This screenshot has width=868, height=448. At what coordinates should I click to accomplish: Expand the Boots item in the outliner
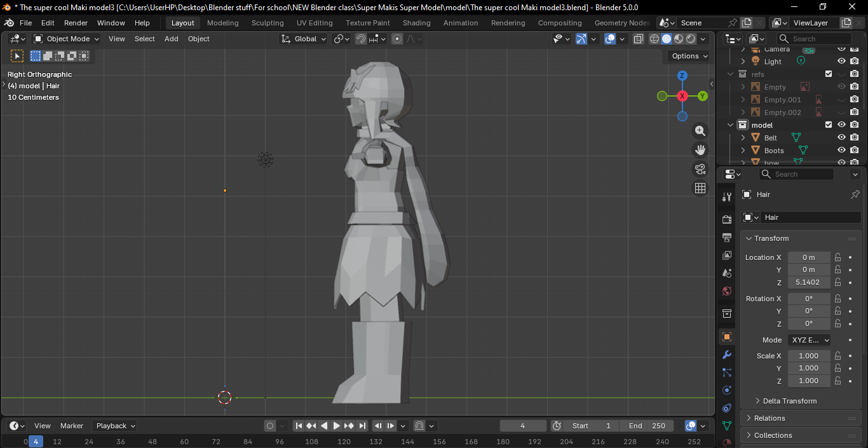point(743,151)
